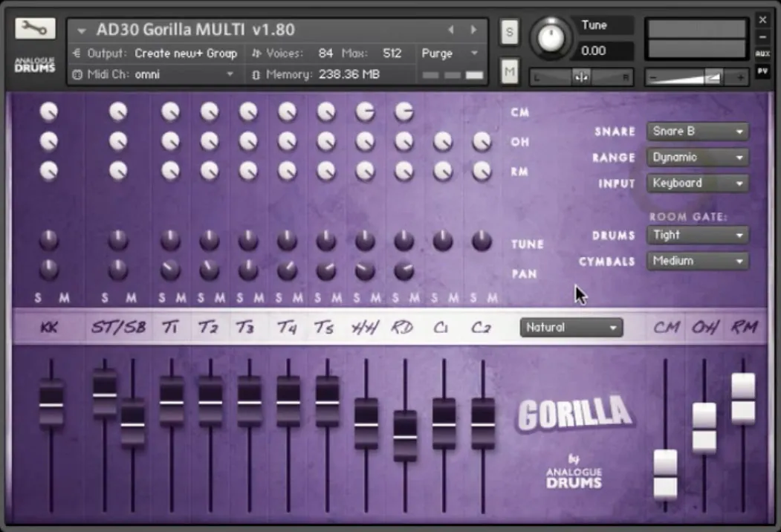Click the KK channel label
The width and height of the screenshot is (781, 532).
pos(49,327)
